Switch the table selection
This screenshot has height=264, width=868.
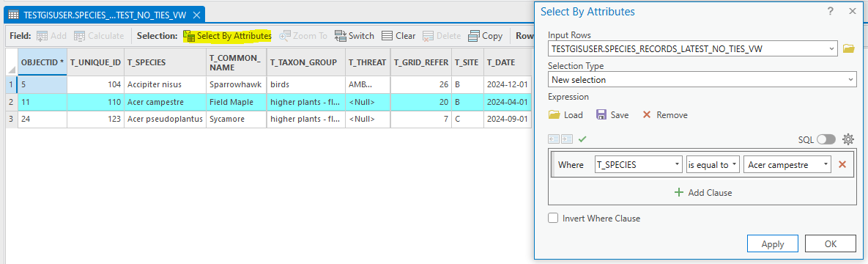(x=355, y=35)
